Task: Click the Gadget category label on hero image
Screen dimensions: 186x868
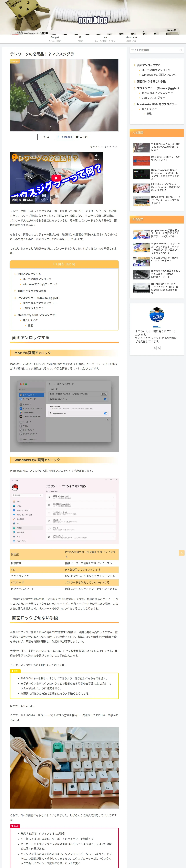Action: [x=15, y=61]
